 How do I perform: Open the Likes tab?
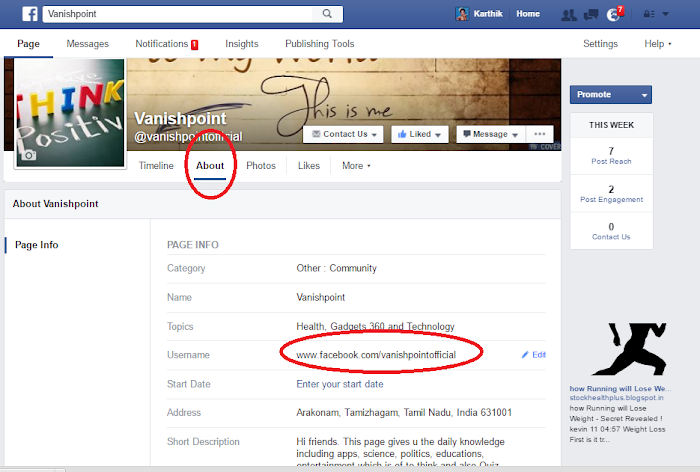pyautogui.click(x=309, y=166)
